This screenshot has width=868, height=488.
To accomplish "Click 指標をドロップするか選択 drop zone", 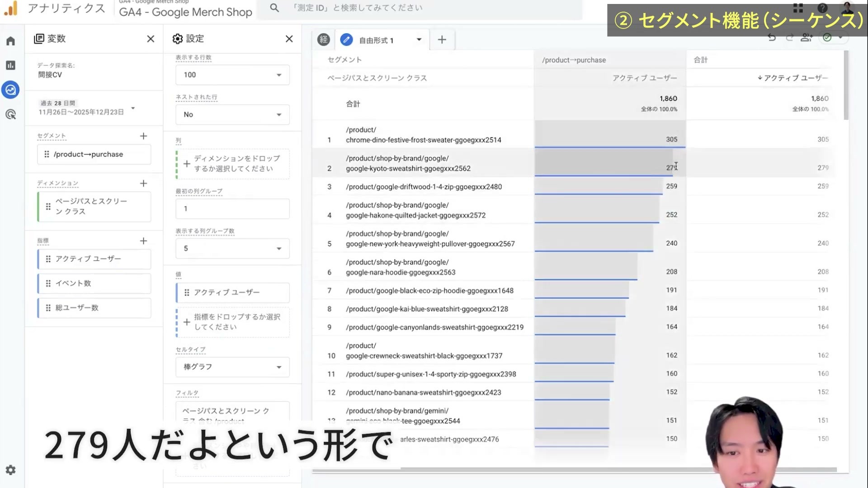I will click(x=232, y=322).
